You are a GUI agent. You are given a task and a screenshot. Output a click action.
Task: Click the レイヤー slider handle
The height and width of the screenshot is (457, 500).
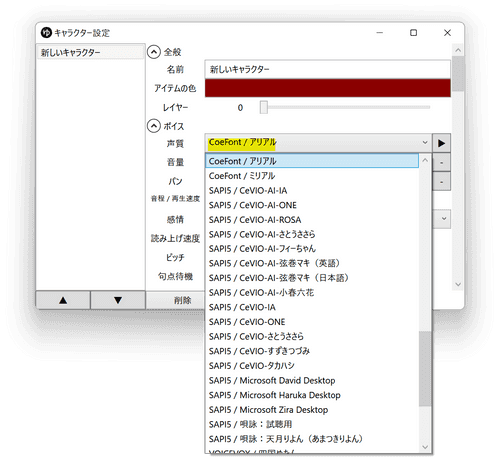tap(264, 107)
